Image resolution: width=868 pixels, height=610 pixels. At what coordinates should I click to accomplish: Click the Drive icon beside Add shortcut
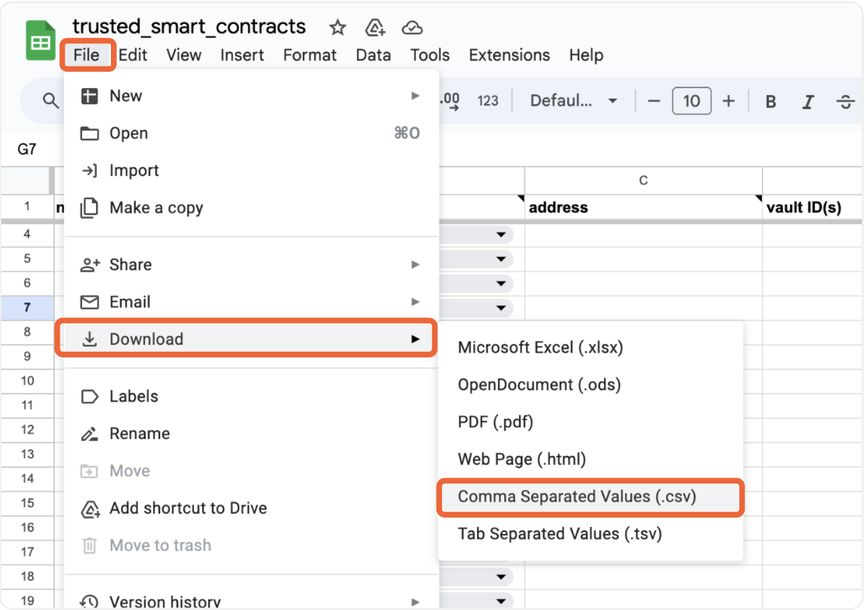[x=90, y=509]
